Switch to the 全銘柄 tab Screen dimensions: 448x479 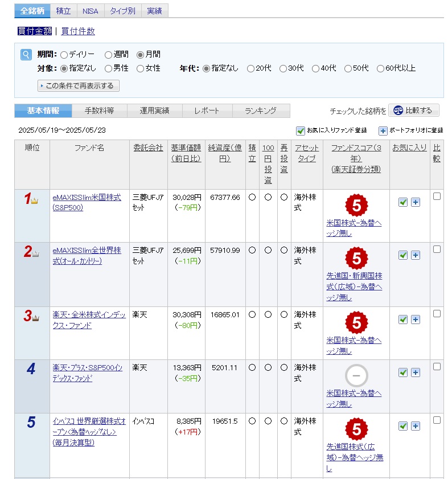[32, 11]
